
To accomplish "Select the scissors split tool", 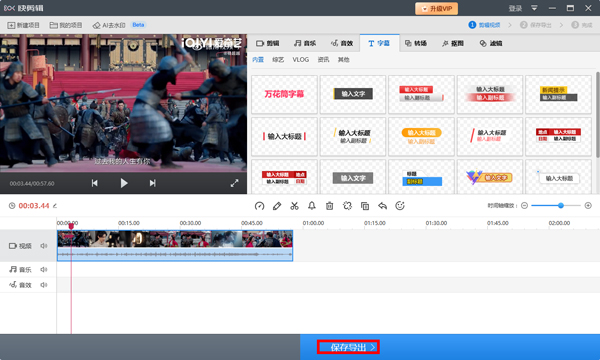I will point(294,206).
